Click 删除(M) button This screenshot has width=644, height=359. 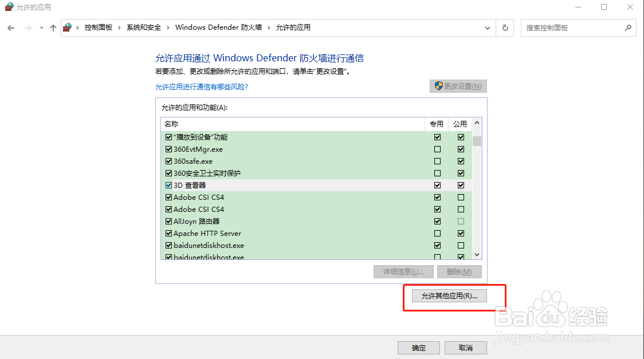click(x=459, y=271)
